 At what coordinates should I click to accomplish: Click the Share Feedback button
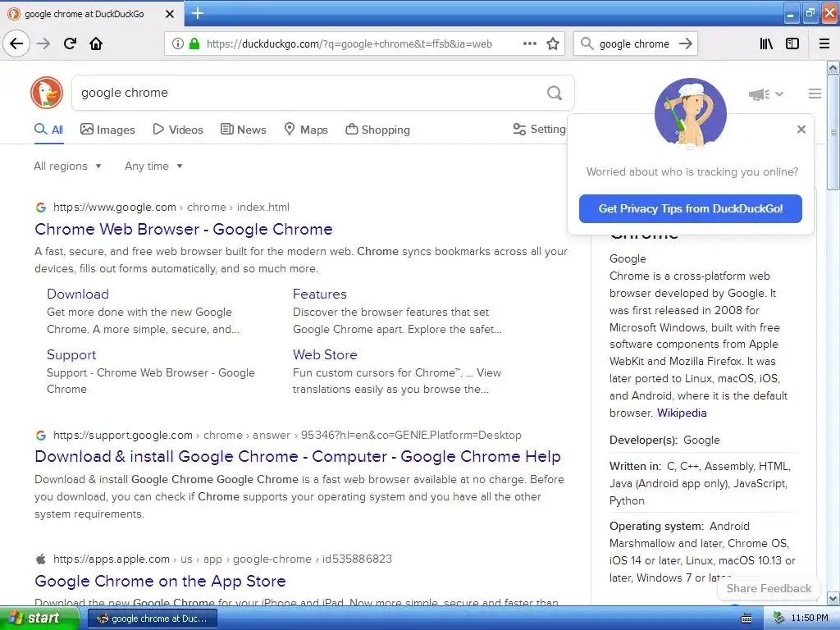[769, 589]
